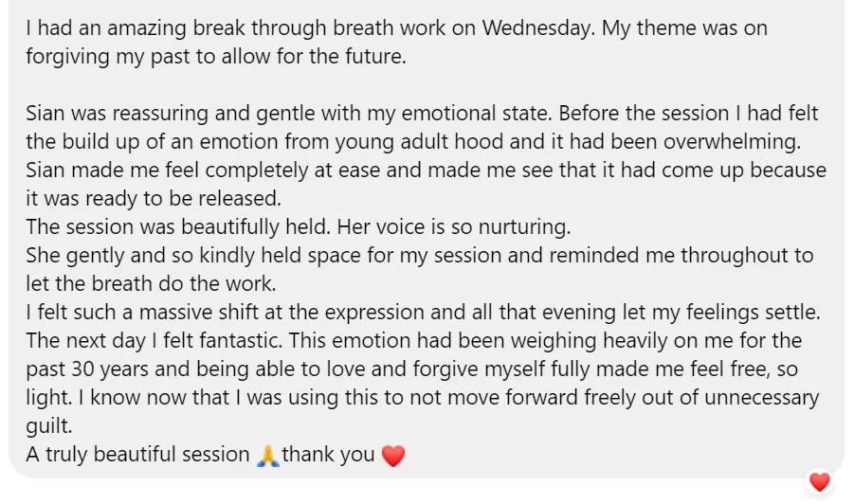The height and width of the screenshot is (504, 854).
Task: Click the word 'guilt.' on its own line
Action: (49, 426)
